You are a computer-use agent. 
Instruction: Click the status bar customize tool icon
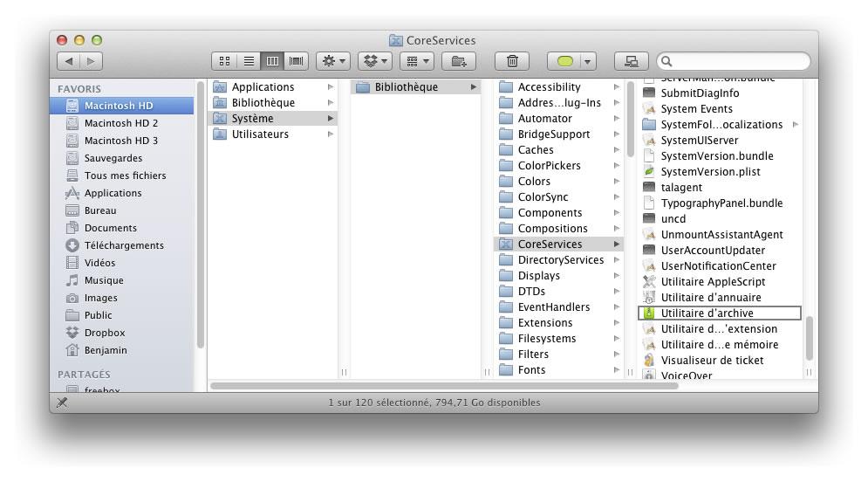coord(62,403)
